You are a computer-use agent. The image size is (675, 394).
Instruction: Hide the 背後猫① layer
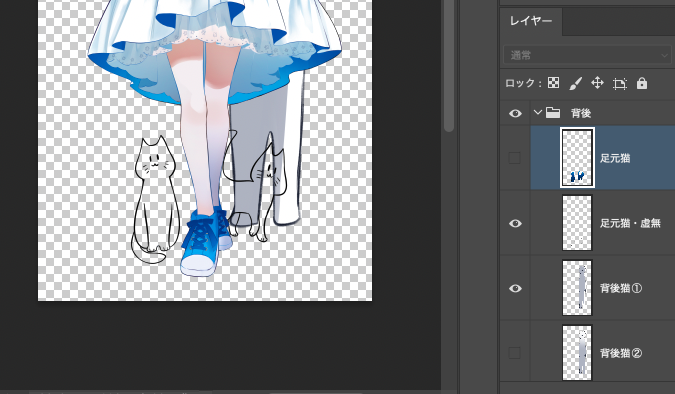[x=515, y=288]
